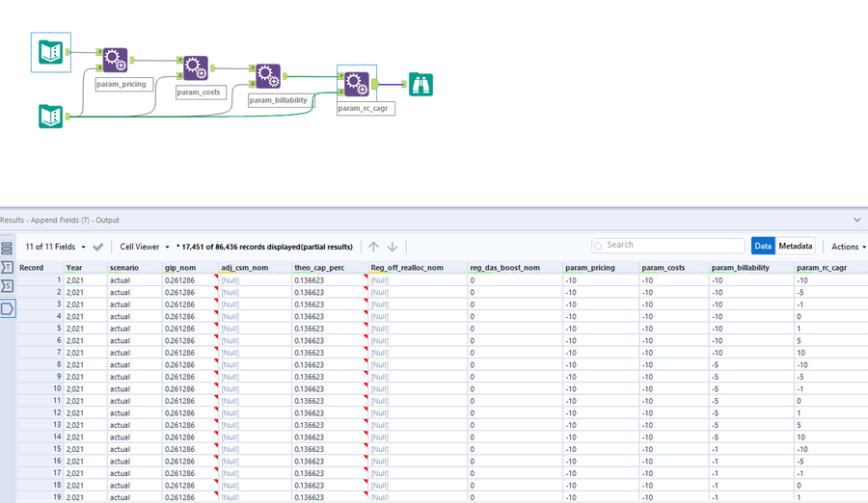Click scenario cell in record 5
Viewport: 868px width, 503px height.
(x=134, y=329)
